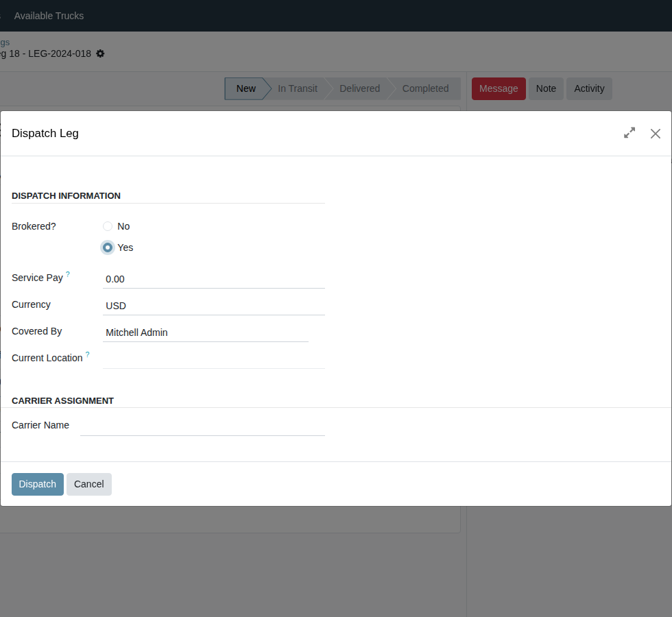
Task: Click the Dispatch Leg dialog title
Action: click(45, 133)
